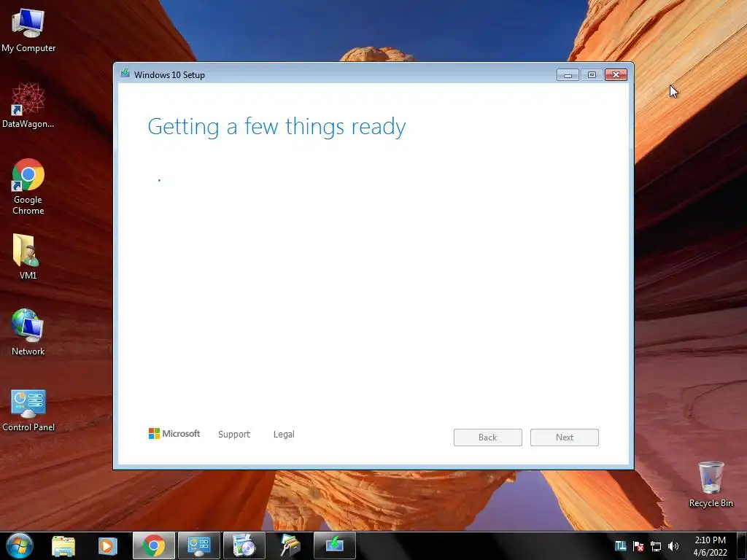Click the Microsoft logo in Setup footer
The height and width of the screenshot is (560, 747).
[174, 434]
